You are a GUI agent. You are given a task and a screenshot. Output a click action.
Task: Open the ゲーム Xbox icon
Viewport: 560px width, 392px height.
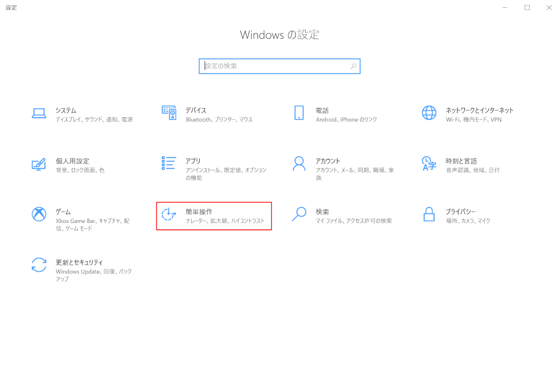tap(39, 214)
